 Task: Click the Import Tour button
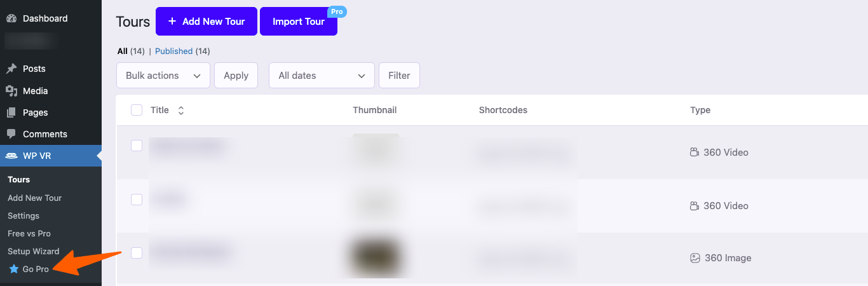coord(299,22)
